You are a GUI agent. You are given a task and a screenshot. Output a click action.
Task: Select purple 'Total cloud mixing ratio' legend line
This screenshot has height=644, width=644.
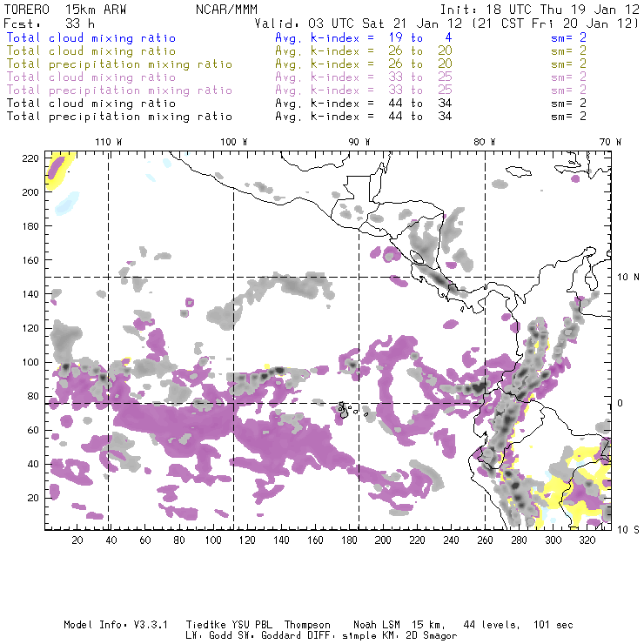tap(91, 77)
